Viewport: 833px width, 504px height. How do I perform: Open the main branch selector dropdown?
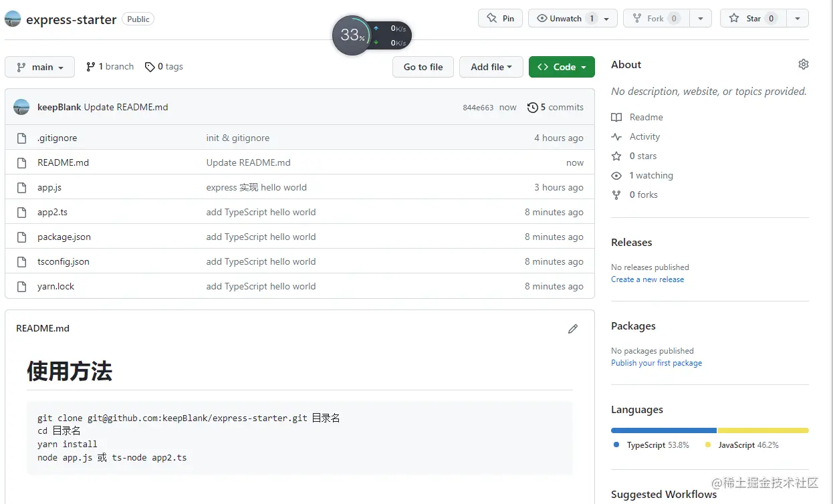tap(39, 67)
